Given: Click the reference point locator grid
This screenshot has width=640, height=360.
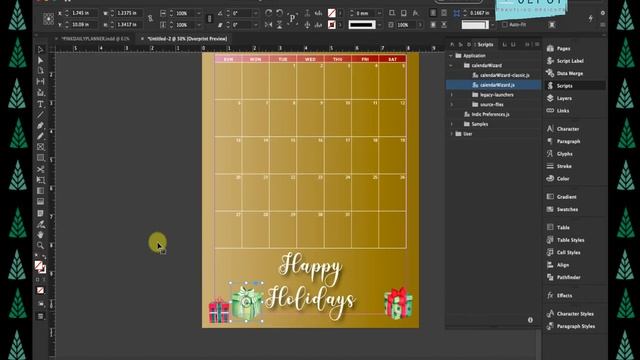Looking at the screenshot, I should pos(49,19).
